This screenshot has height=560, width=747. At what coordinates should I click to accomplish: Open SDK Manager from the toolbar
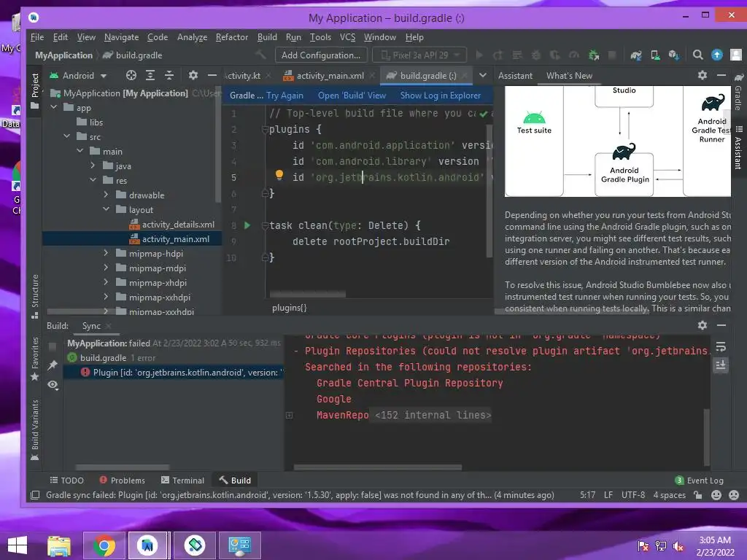point(673,55)
